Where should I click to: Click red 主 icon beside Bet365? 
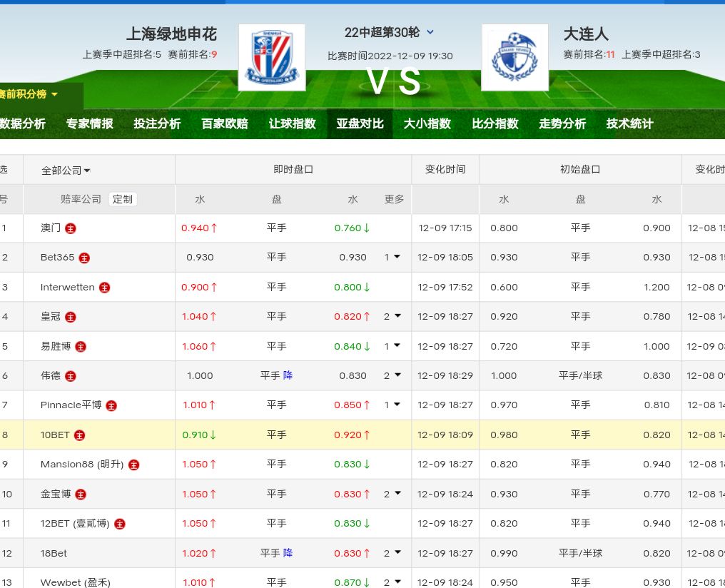[84, 258]
